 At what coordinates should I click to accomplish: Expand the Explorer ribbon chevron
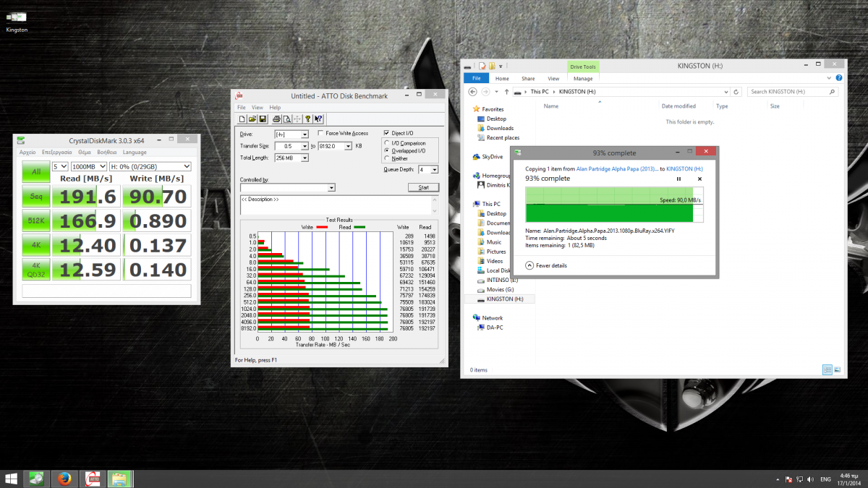(830, 78)
